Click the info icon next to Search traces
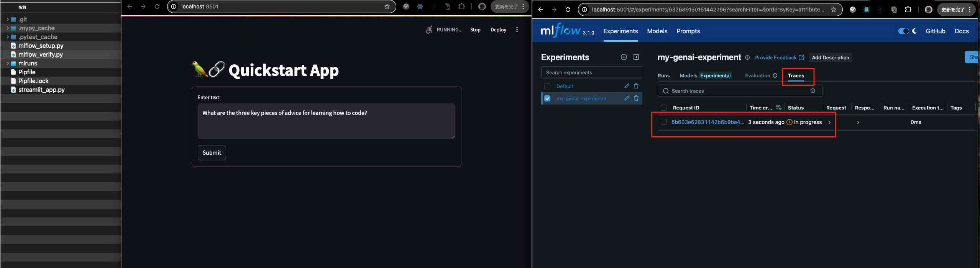This screenshot has width=980, height=268. click(x=813, y=91)
